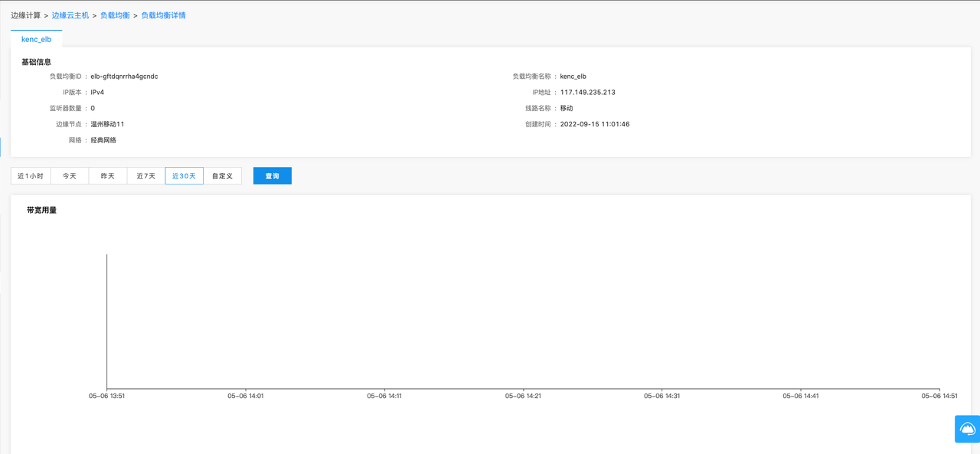The width and height of the screenshot is (980, 454).
Task: Click the 05-06 14:21 axis label
Action: (523, 397)
